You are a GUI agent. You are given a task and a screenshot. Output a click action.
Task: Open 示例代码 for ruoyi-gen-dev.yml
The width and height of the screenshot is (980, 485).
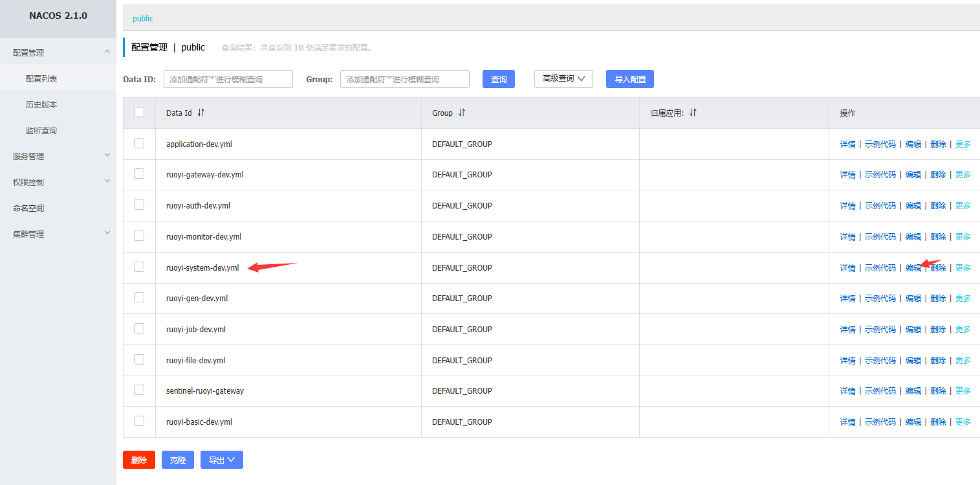point(880,299)
